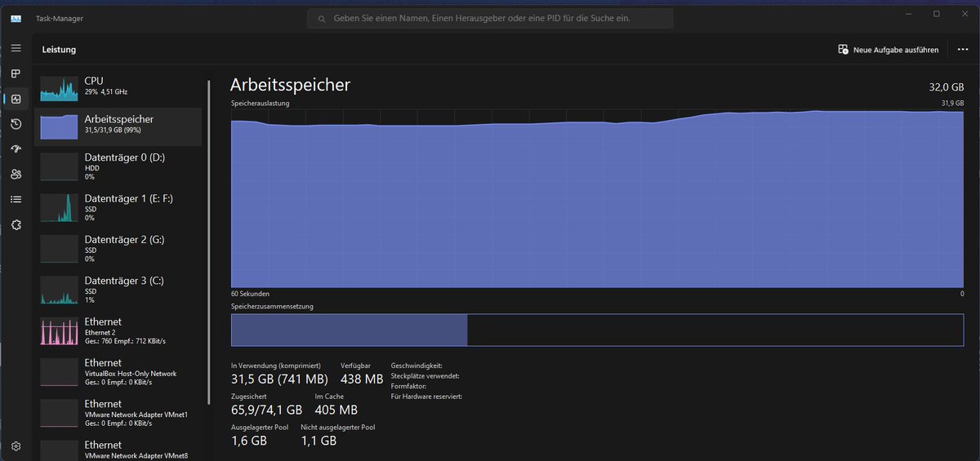This screenshot has width=980, height=461.
Task: Click the Datenträger 3 (C:) mini graph
Action: point(59,290)
